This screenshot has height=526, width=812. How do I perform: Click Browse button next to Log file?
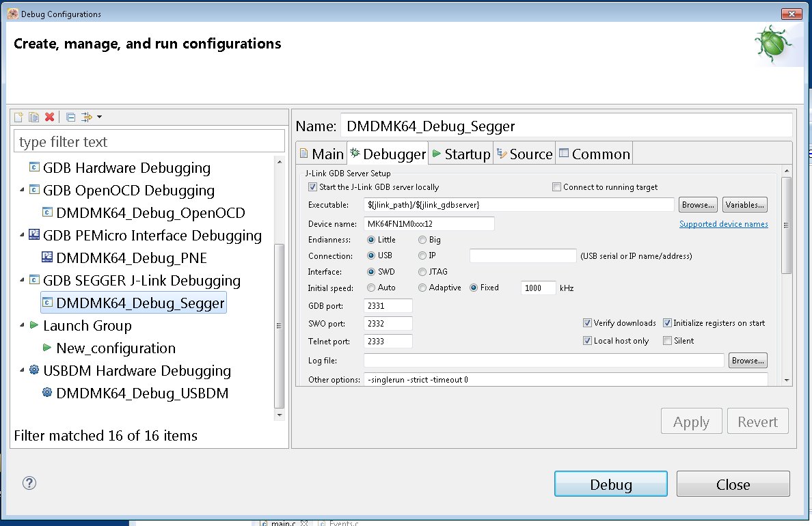pyautogui.click(x=748, y=360)
